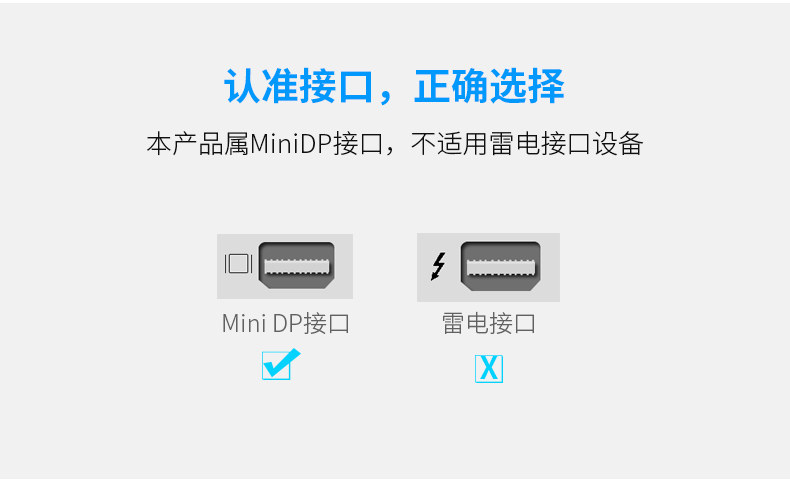
Task: Click the blue comma in the heading
Action: click(x=386, y=96)
